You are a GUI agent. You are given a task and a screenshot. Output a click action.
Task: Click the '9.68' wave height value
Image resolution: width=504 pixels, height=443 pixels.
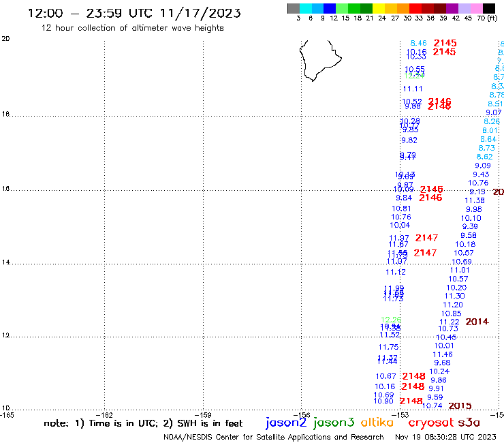click(442, 363)
